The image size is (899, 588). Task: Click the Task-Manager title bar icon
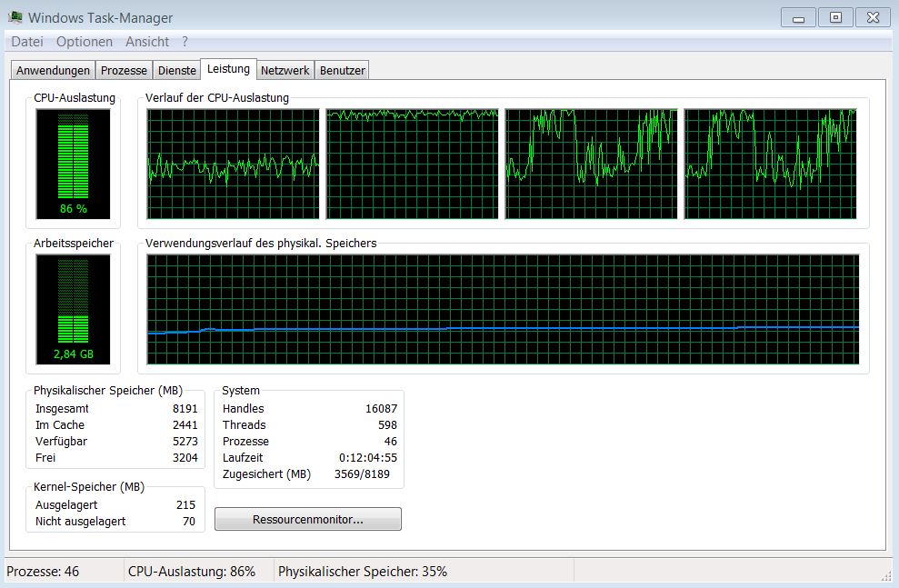pyautogui.click(x=15, y=17)
